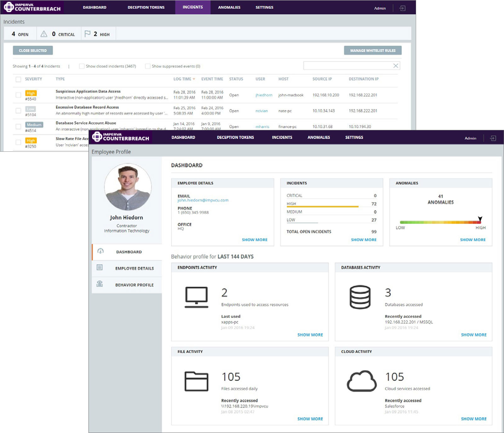This screenshot has width=504, height=433.
Task: Check the box for incident #3250
Action: pos(18,142)
